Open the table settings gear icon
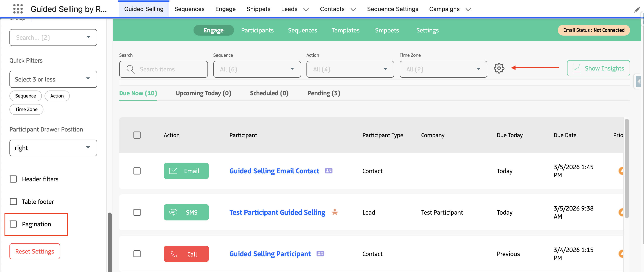 (x=499, y=68)
